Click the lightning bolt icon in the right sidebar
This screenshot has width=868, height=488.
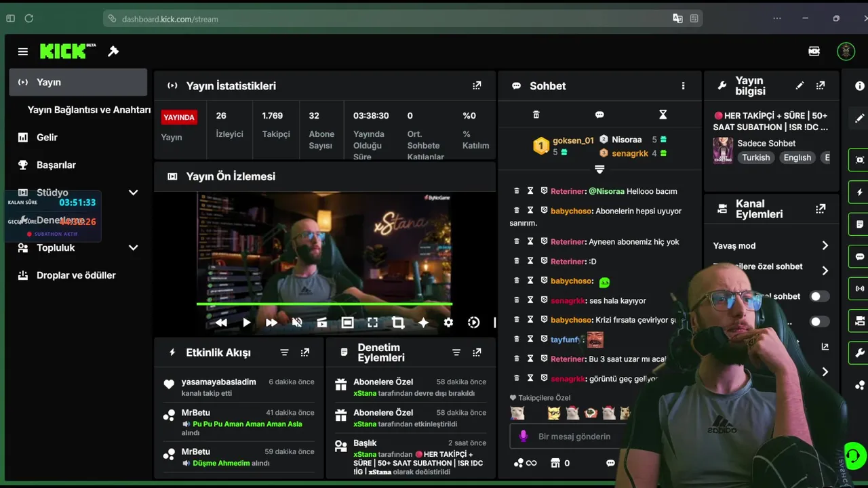point(860,192)
